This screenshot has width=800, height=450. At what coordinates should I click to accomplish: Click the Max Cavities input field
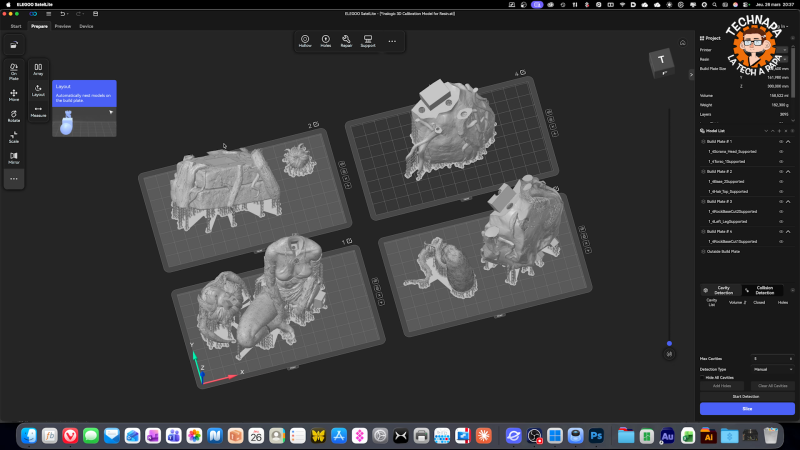pyautogui.click(x=773, y=359)
